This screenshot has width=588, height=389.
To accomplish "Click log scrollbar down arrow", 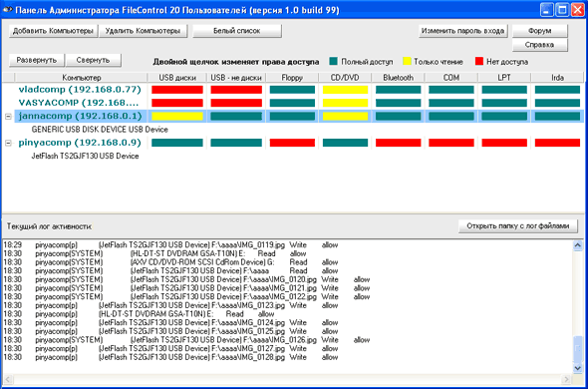I will point(578,368).
